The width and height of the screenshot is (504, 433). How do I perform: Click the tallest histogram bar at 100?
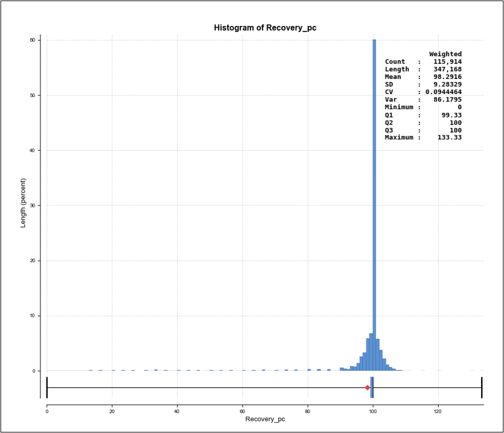point(374,205)
